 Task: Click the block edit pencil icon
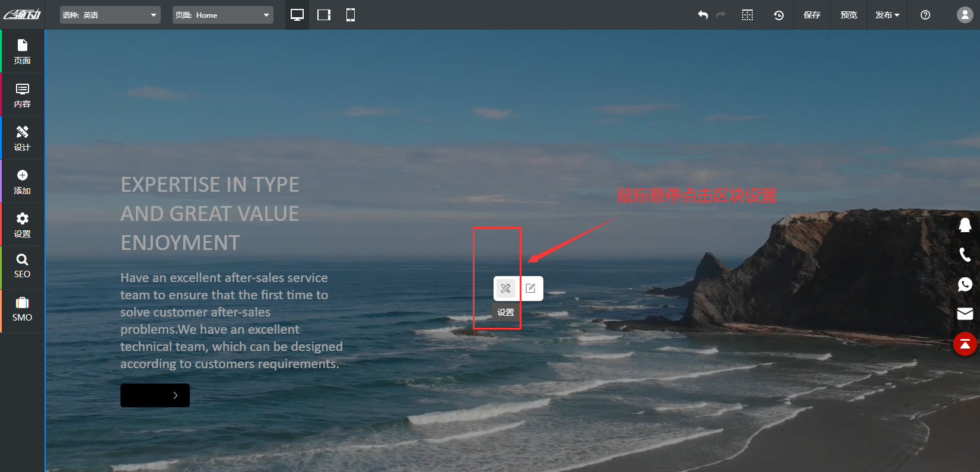tap(530, 289)
